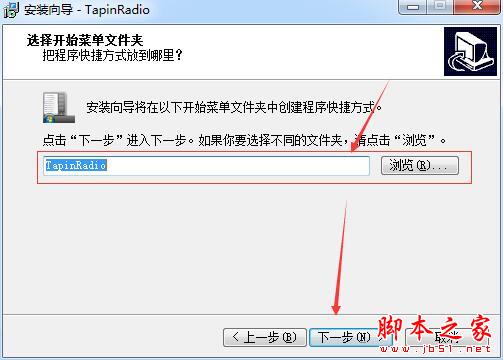Click the title text 安装向导 - TapinRadio
This screenshot has height=360, width=503.
tap(87, 10)
